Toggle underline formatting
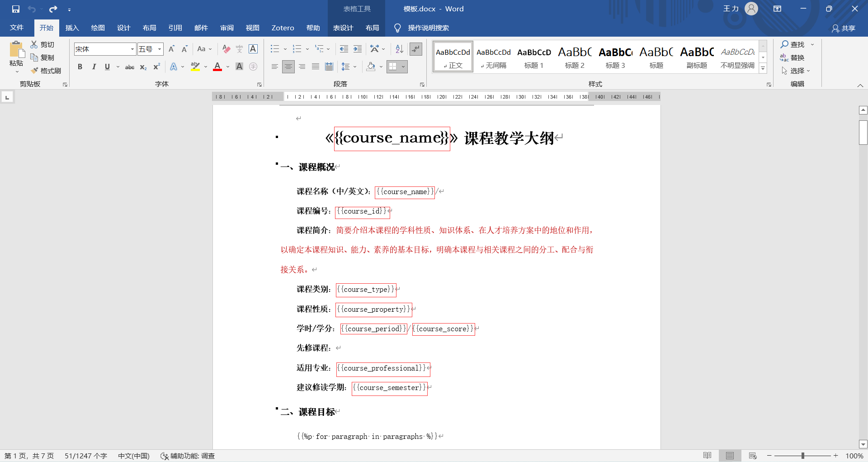Image resolution: width=868 pixels, height=462 pixels. [107, 67]
